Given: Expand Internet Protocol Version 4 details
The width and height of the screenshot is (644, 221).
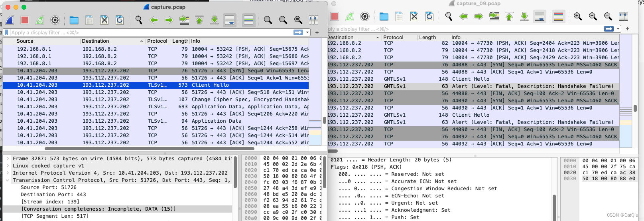Looking at the screenshot, I should pos(8,173).
